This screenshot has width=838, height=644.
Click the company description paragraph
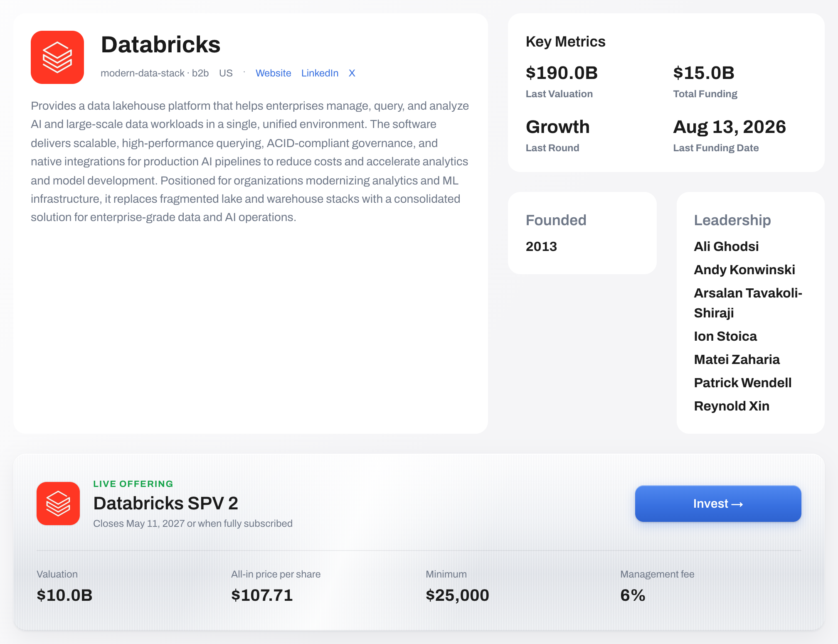[250, 162]
